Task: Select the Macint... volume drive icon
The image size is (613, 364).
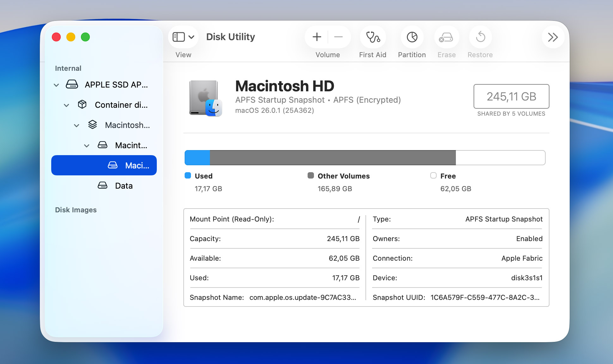Action: click(102, 145)
